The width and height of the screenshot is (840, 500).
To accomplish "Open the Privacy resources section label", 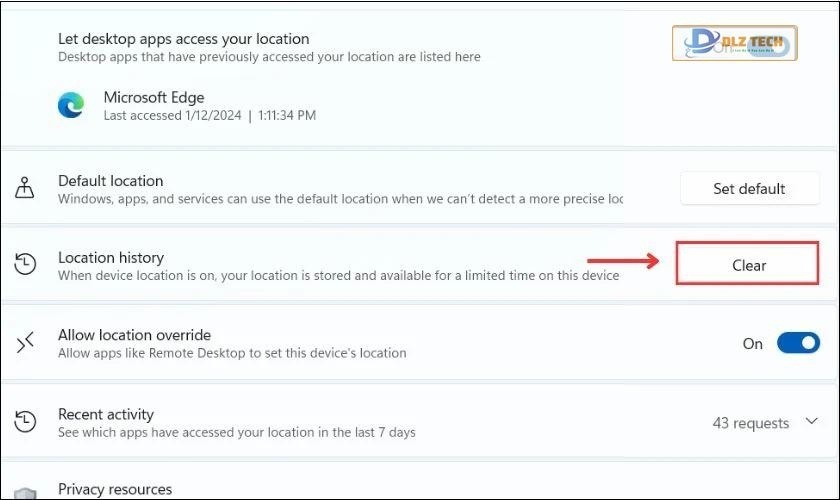I will [115, 489].
